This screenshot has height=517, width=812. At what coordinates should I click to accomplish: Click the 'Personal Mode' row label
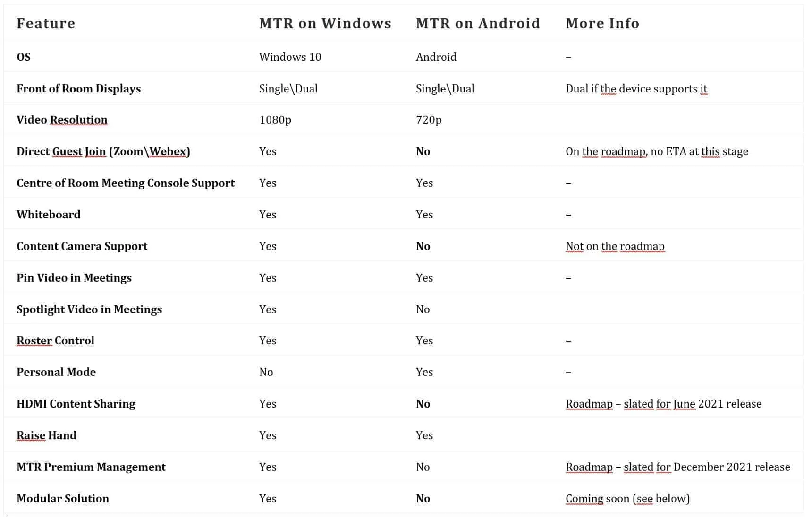click(56, 372)
